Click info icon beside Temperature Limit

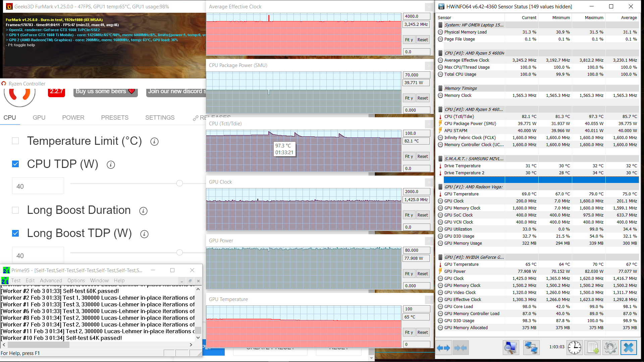click(x=154, y=141)
